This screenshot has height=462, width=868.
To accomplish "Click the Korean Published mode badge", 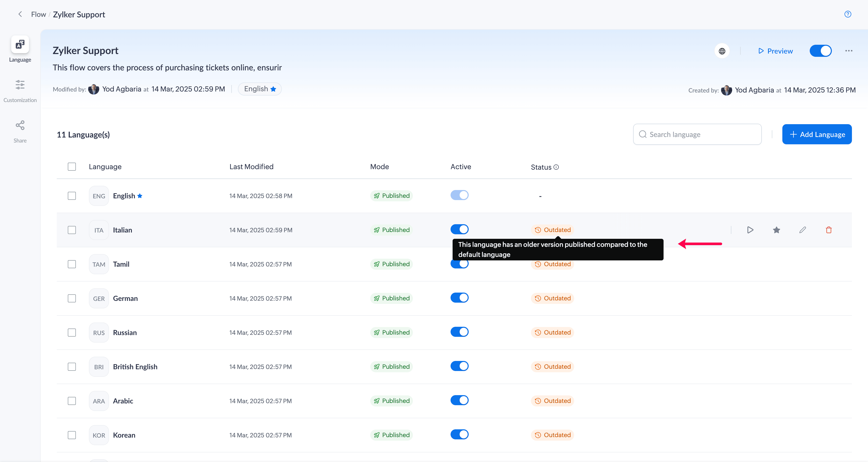I will (392, 435).
